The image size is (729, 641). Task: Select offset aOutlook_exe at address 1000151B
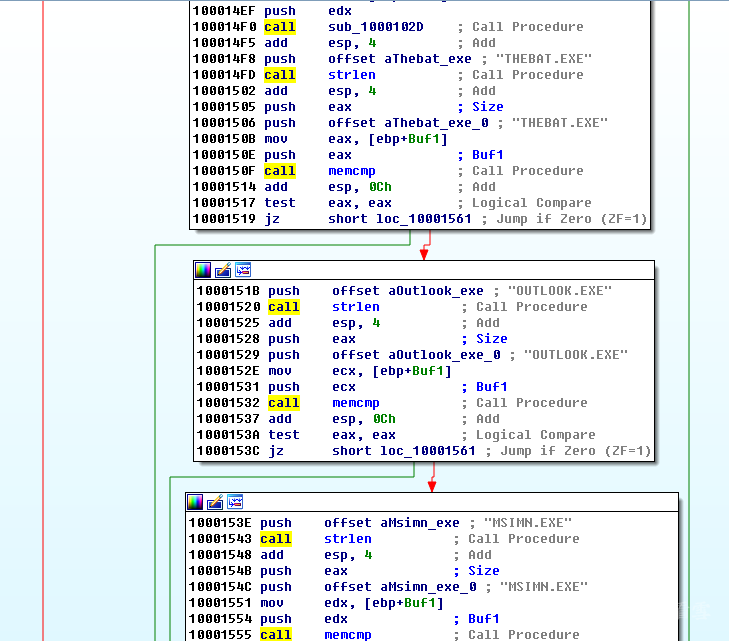pyautogui.click(x=407, y=291)
